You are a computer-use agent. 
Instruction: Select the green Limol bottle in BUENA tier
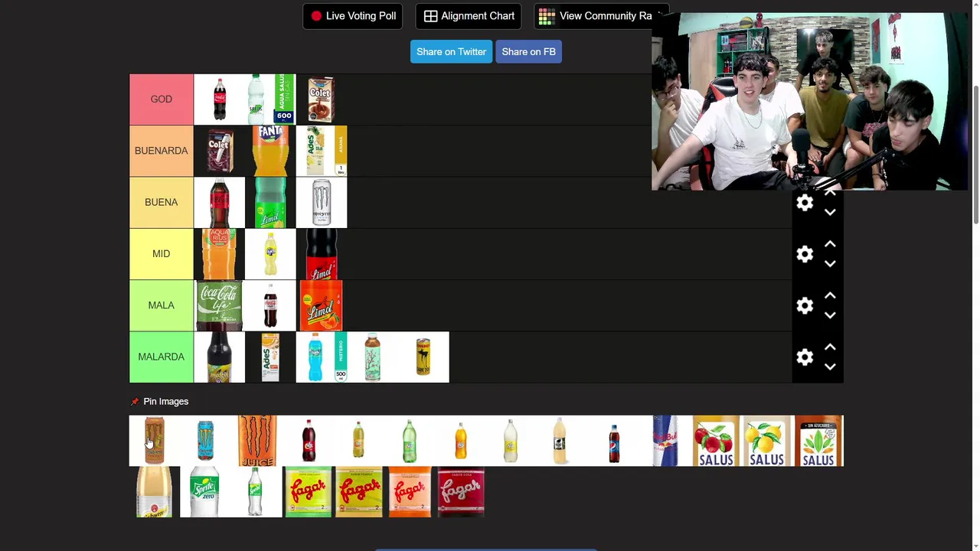point(270,202)
